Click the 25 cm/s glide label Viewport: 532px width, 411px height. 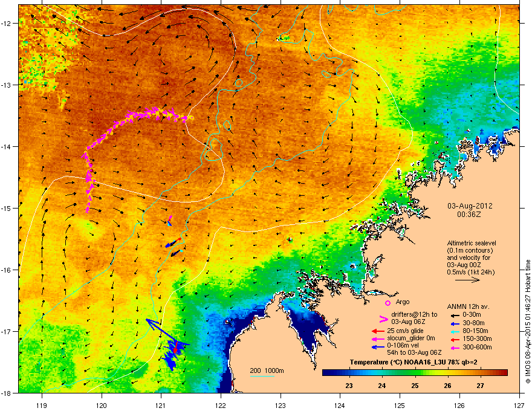(405, 331)
